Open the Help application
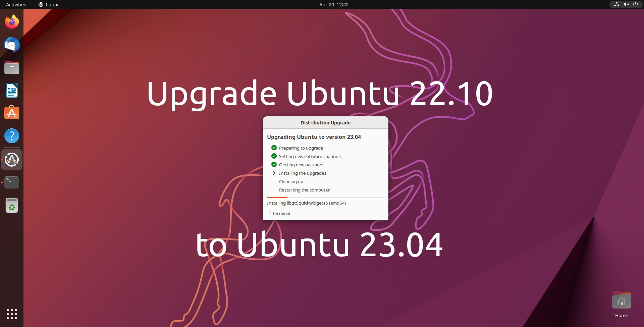Viewport: 644px width, 327px height. tap(12, 136)
